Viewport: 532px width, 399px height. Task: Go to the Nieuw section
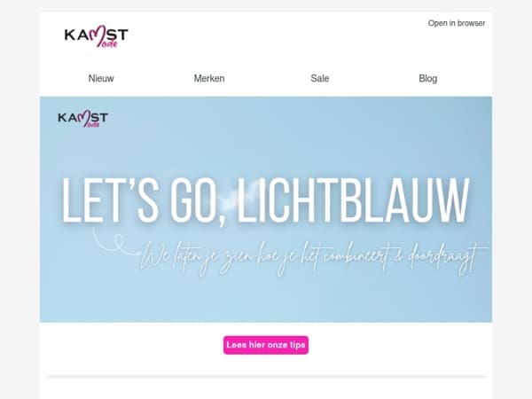(101, 78)
